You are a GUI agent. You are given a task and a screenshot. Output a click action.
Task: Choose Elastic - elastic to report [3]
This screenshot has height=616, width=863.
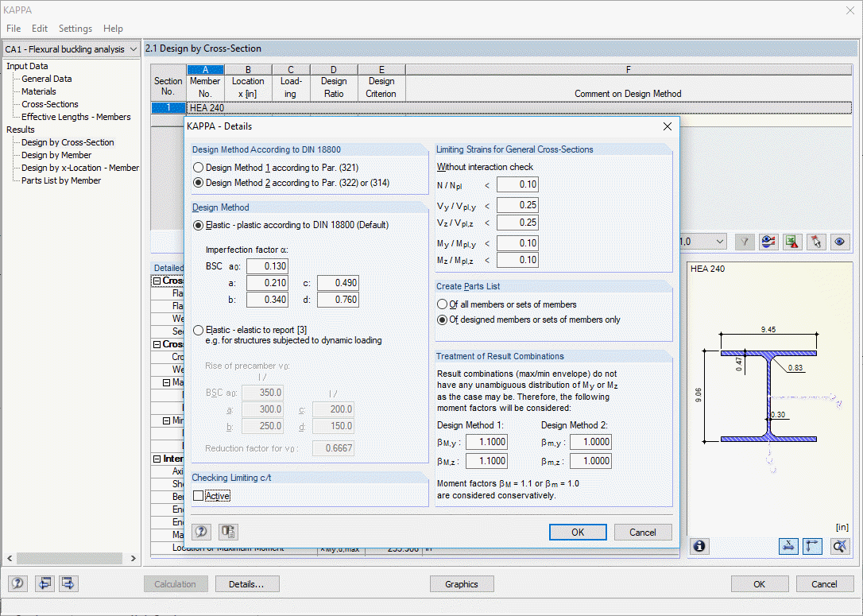pyautogui.click(x=199, y=330)
